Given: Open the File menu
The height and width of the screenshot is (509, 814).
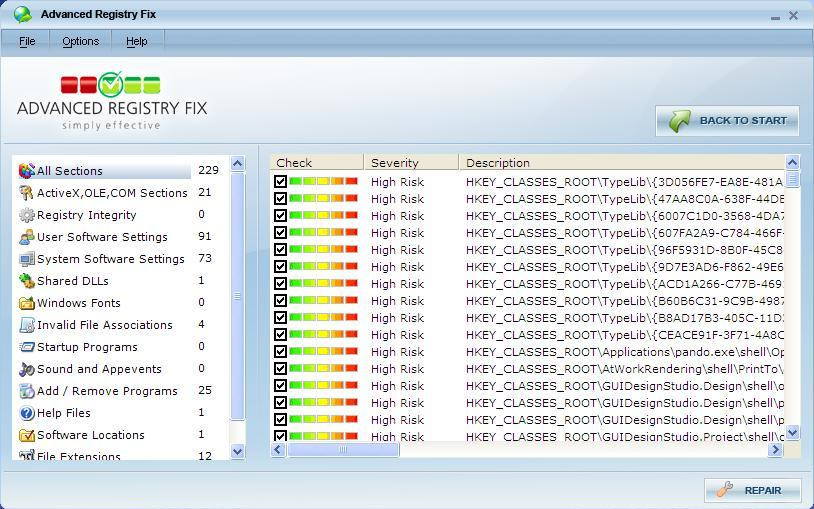Looking at the screenshot, I should click(x=27, y=41).
